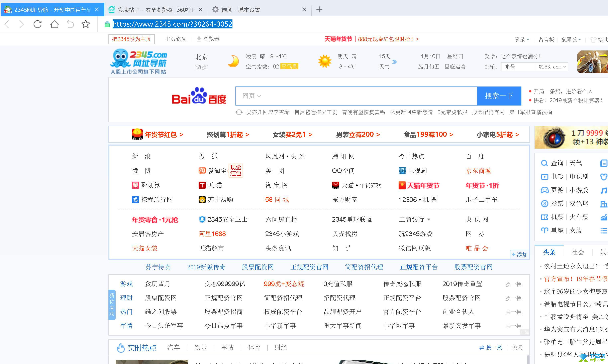Select 社会 news tab
Image resolution: width=608 pixels, height=364 pixels.
[x=578, y=252]
